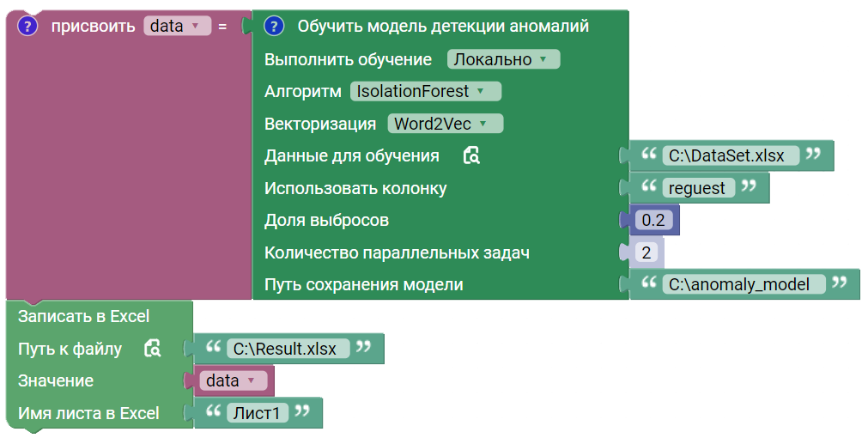This screenshot has height=438, width=868.
Task: Click the 'Данные для обучения' label
Action: point(351,156)
